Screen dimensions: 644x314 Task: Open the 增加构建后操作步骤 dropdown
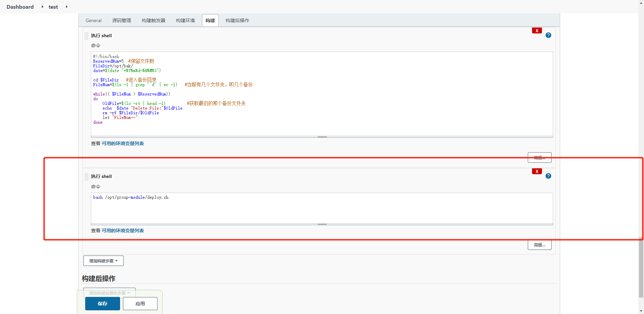pyautogui.click(x=109, y=293)
